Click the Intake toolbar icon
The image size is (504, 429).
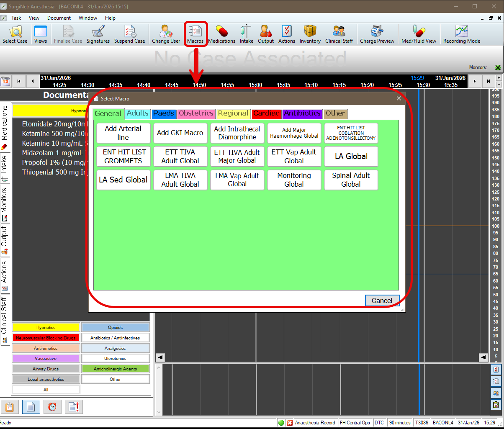pos(246,34)
